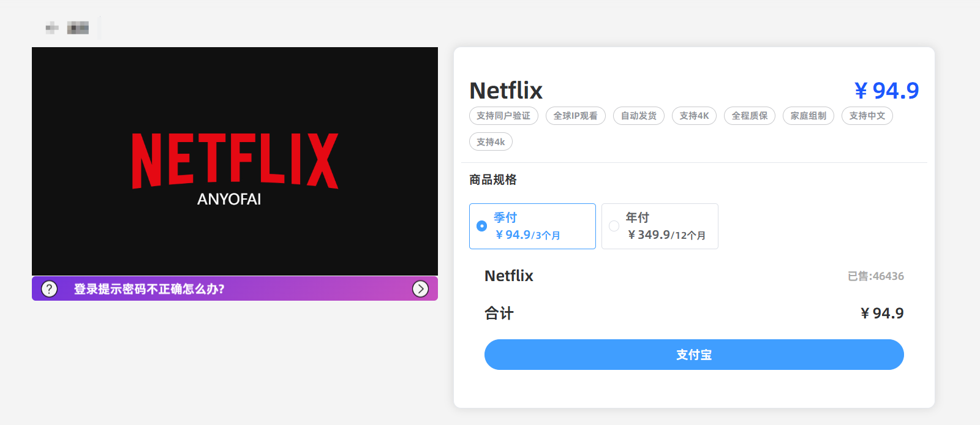Click the 支持4K tag in first row
The height and width of the screenshot is (425, 980).
coord(694,116)
